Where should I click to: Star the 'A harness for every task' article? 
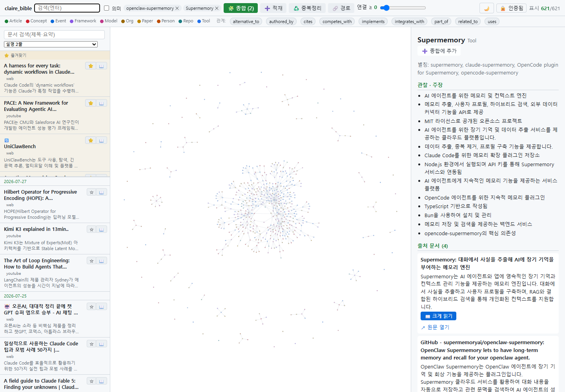(x=91, y=66)
